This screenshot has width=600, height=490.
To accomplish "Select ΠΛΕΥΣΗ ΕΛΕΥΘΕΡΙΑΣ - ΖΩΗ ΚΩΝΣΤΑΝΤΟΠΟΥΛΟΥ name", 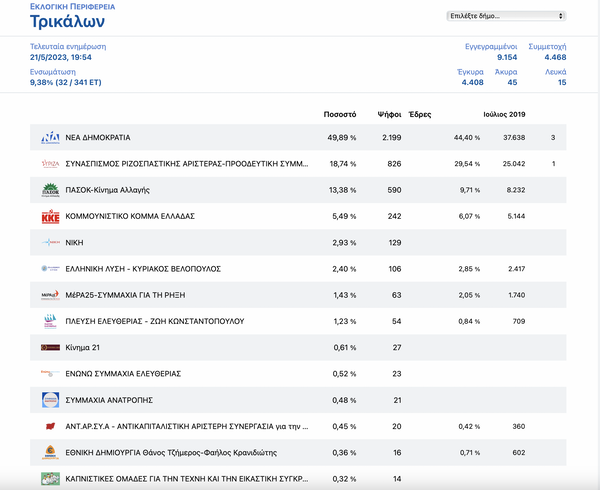I will [155, 321].
